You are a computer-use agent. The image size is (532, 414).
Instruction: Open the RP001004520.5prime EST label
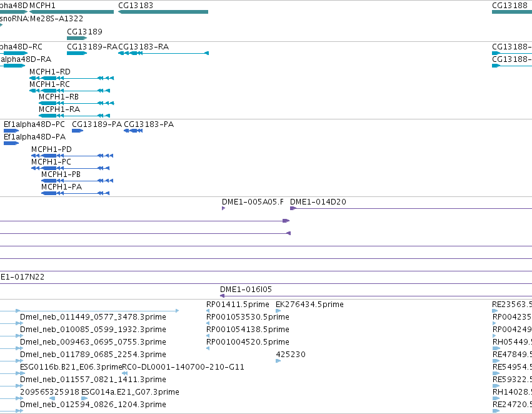point(248,342)
